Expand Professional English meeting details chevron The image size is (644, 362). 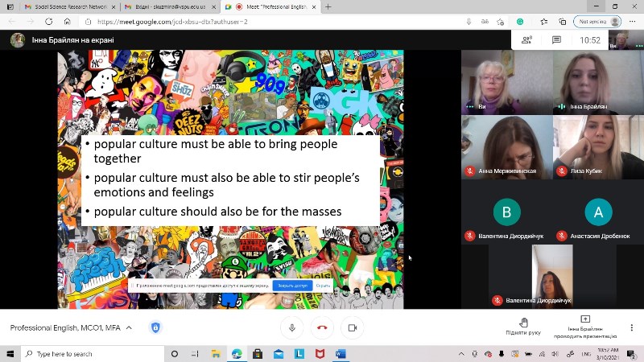click(x=129, y=327)
